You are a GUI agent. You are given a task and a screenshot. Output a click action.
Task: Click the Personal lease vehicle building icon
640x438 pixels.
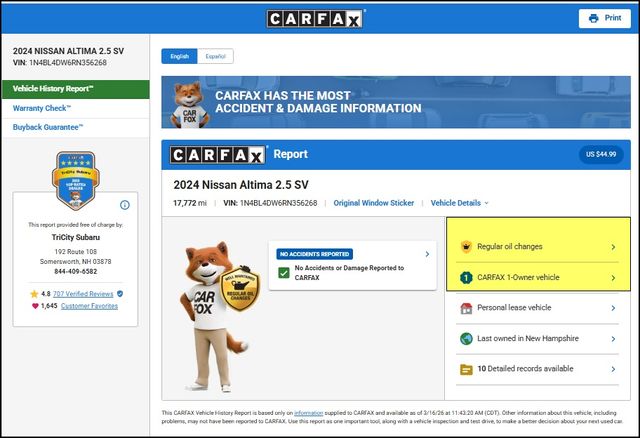(465, 309)
